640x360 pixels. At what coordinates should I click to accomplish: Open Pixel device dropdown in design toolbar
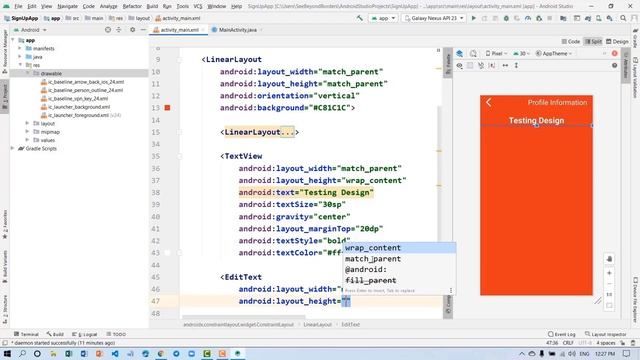(x=496, y=53)
